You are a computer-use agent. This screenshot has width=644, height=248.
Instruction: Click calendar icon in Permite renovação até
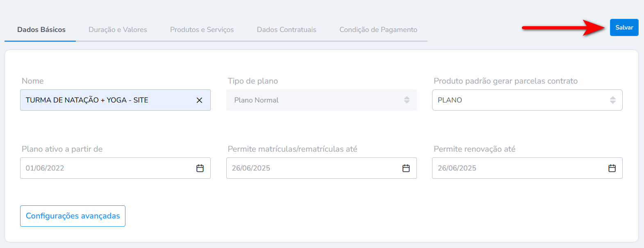[612, 168]
